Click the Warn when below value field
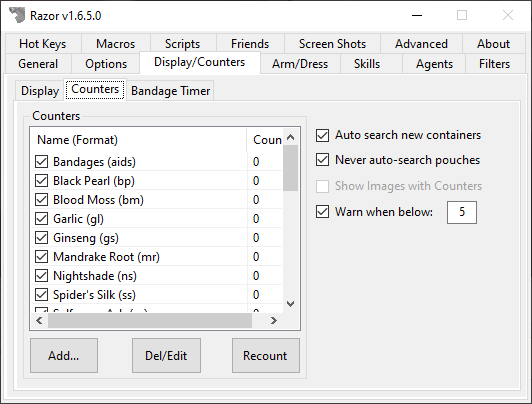 [x=462, y=212]
